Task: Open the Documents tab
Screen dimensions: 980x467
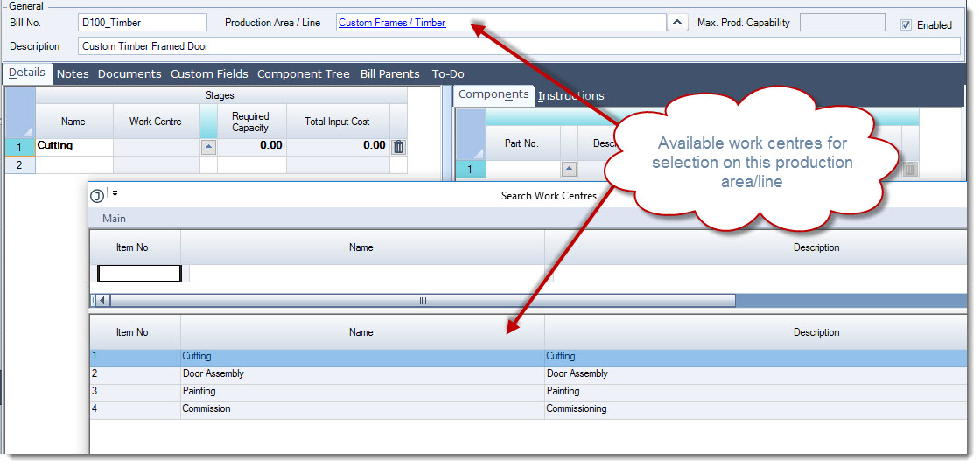Action: coord(129,73)
